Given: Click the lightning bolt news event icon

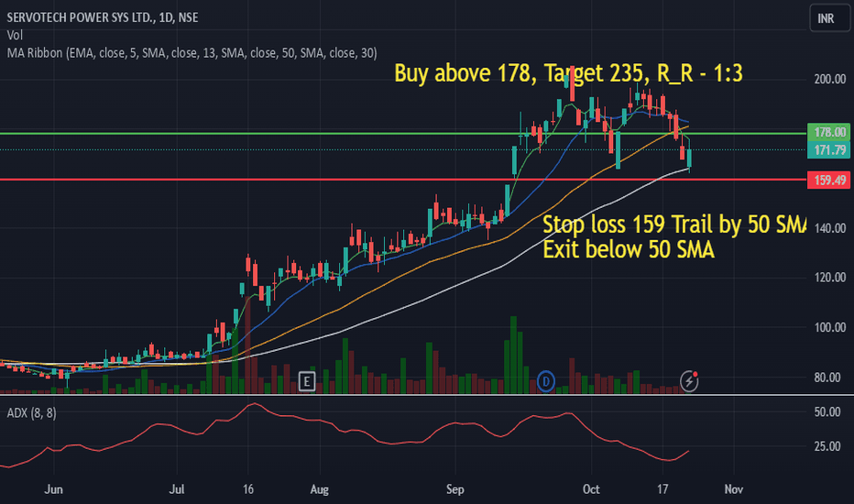Looking at the screenshot, I should [689, 381].
